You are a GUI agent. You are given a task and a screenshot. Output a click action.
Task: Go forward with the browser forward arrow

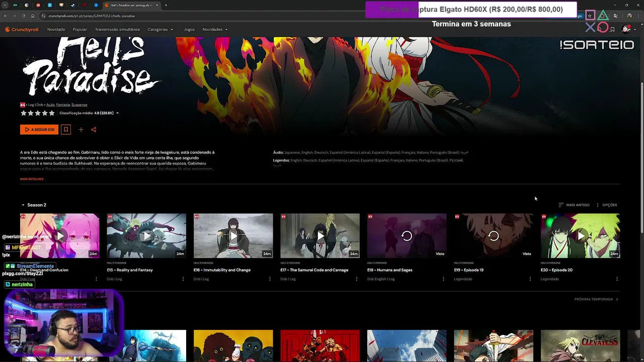coord(15,16)
